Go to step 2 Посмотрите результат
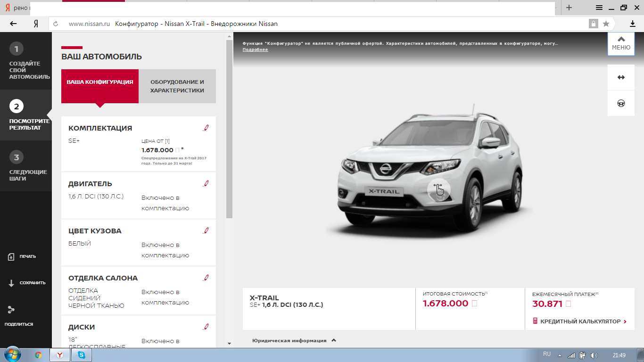The height and width of the screenshot is (362, 644). 26,115
